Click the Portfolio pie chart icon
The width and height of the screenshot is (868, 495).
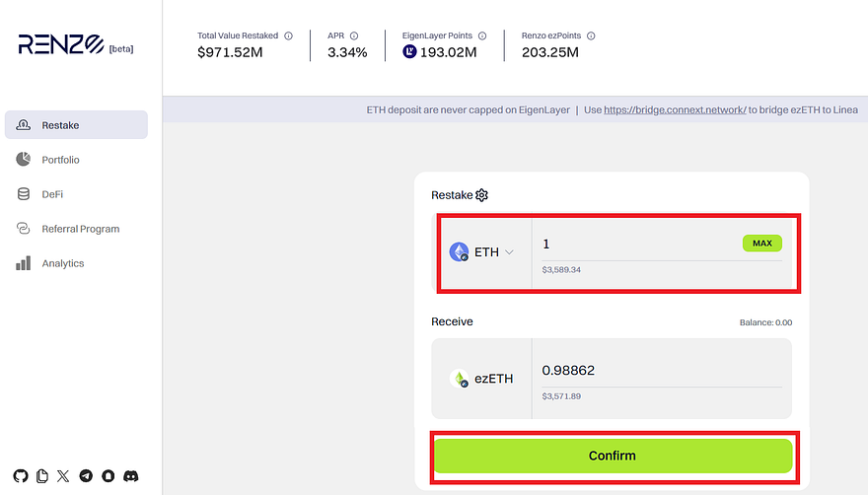(x=24, y=160)
